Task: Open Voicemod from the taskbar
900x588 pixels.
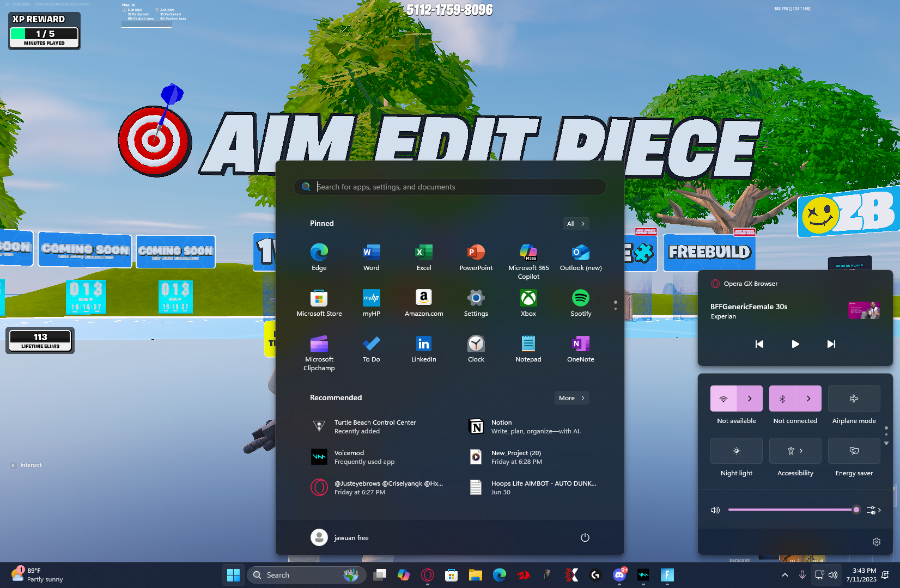Action: pyautogui.click(x=643, y=575)
